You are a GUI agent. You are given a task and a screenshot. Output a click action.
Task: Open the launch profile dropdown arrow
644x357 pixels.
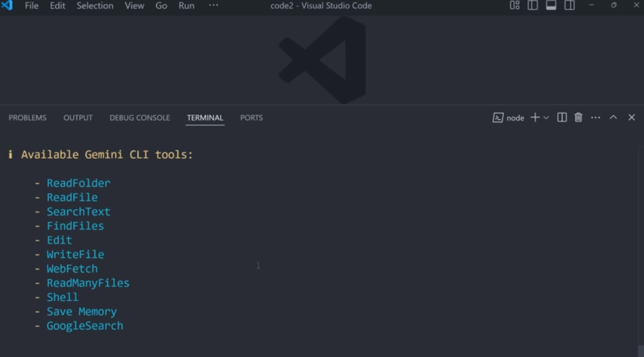pos(546,118)
